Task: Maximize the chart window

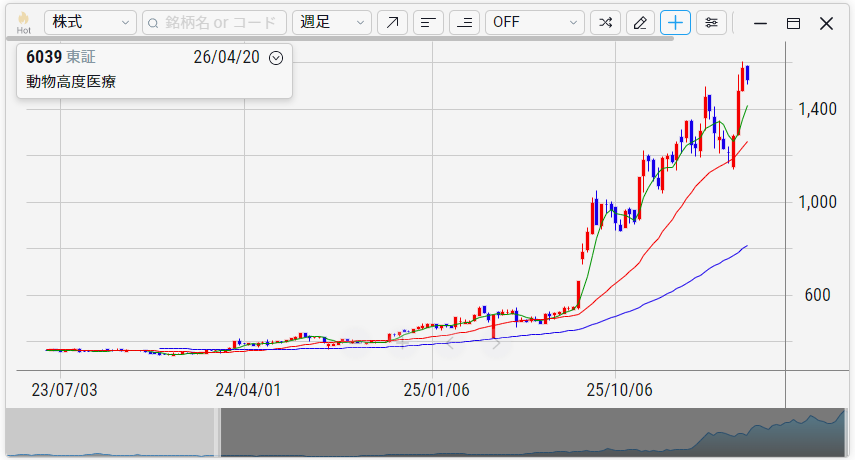Action: tap(793, 23)
